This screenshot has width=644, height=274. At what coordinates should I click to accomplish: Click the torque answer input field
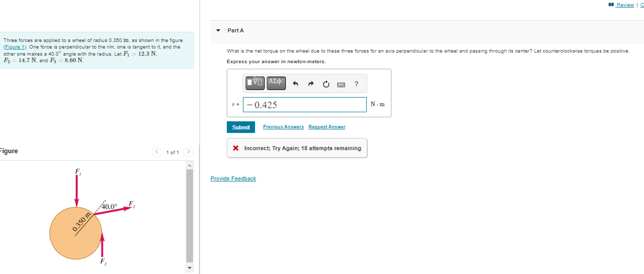click(x=305, y=105)
